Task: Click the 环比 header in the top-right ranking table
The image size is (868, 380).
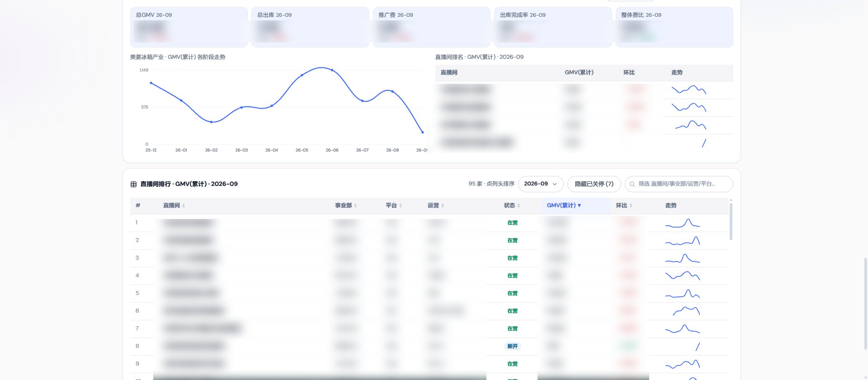Action: click(x=629, y=73)
